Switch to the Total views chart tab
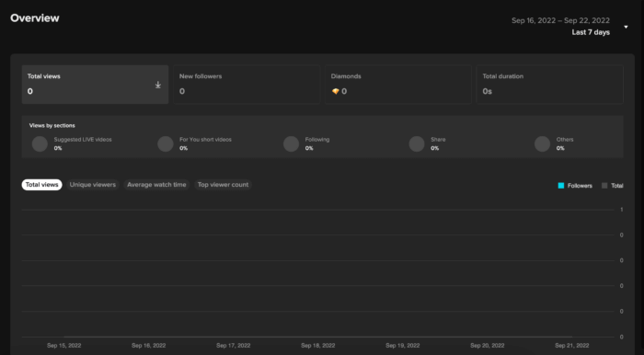The height and width of the screenshot is (355, 644). tap(42, 185)
